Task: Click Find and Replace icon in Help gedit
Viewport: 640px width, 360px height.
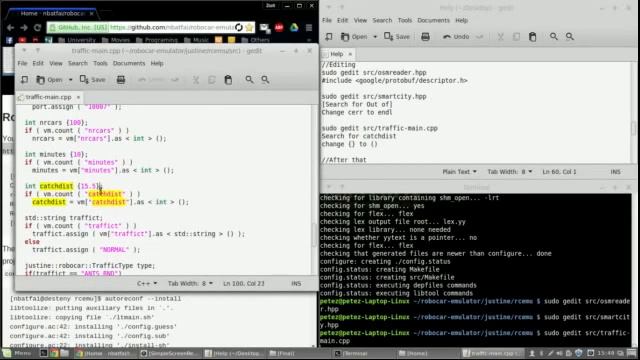Action: (x=570, y=37)
